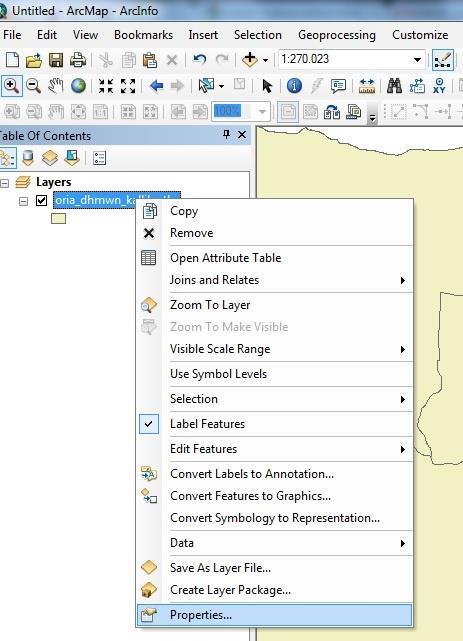Click the Go To XY icon
The image size is (463, 641).
click(439, 86)
